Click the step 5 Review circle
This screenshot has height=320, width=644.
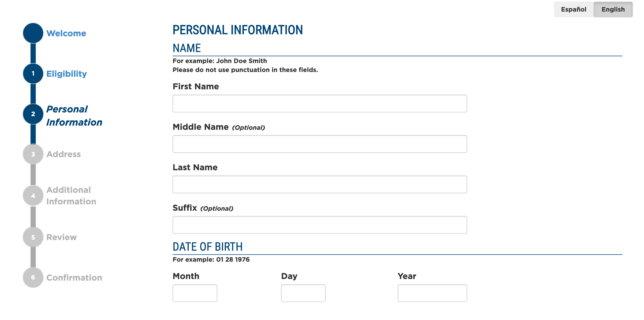[x=33, y=237]
